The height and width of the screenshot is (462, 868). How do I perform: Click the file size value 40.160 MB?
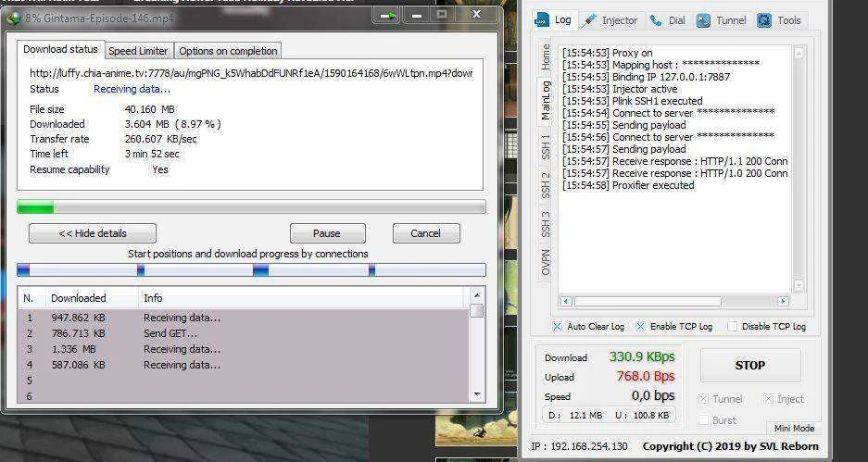pyautogui.click(x=149, y=109)
